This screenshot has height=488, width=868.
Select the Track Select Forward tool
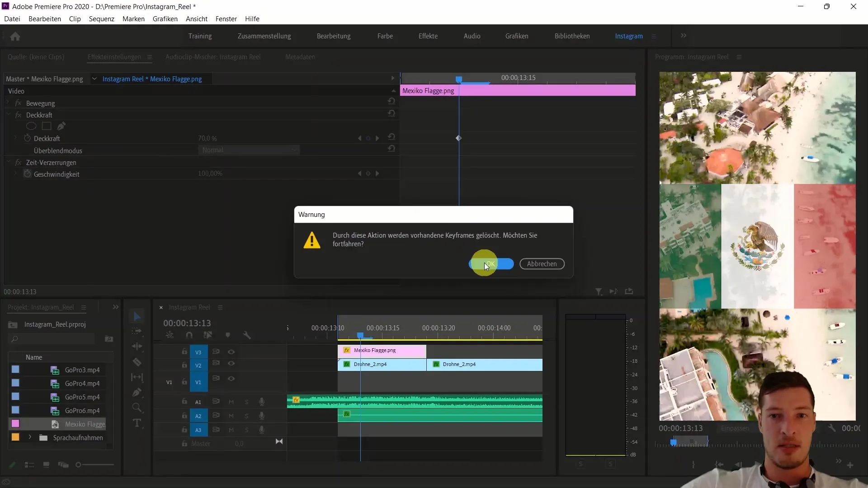click(x=137, y=331)
